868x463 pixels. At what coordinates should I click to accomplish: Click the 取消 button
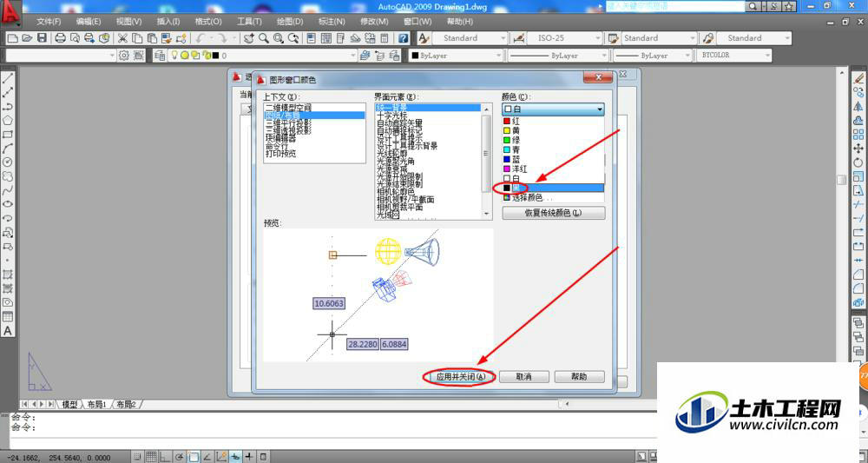coord(523,377)
